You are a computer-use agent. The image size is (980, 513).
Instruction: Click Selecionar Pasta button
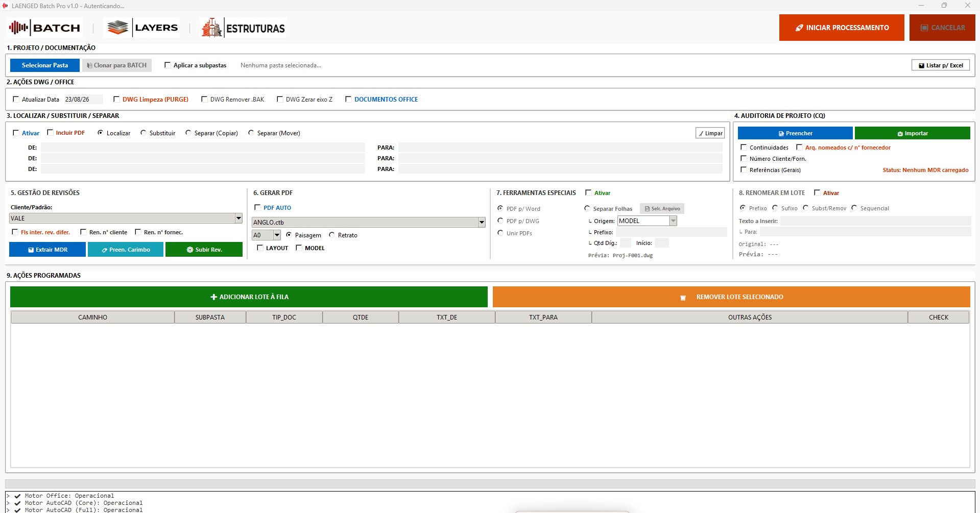click(x=45, y=65)
